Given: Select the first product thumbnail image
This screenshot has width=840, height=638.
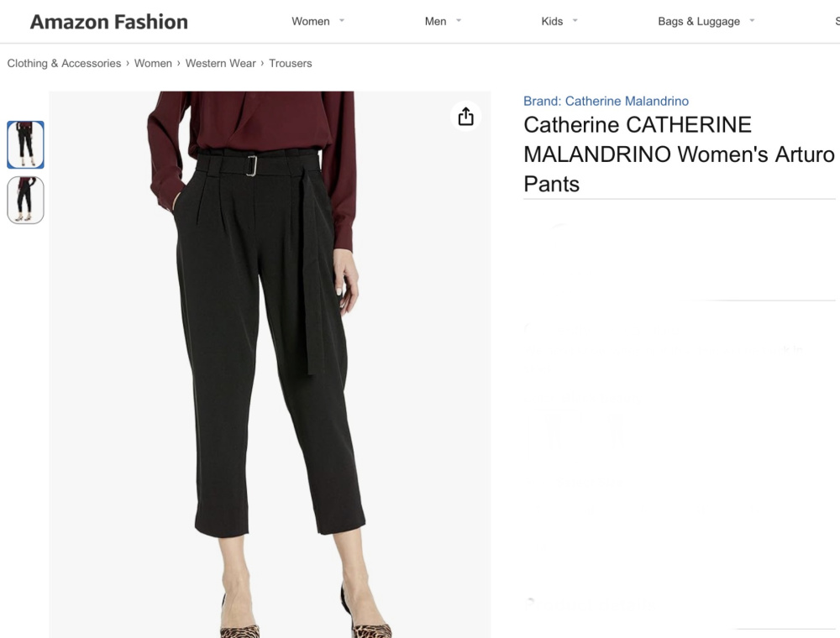Looking at the screenshot, I should 26,144.
